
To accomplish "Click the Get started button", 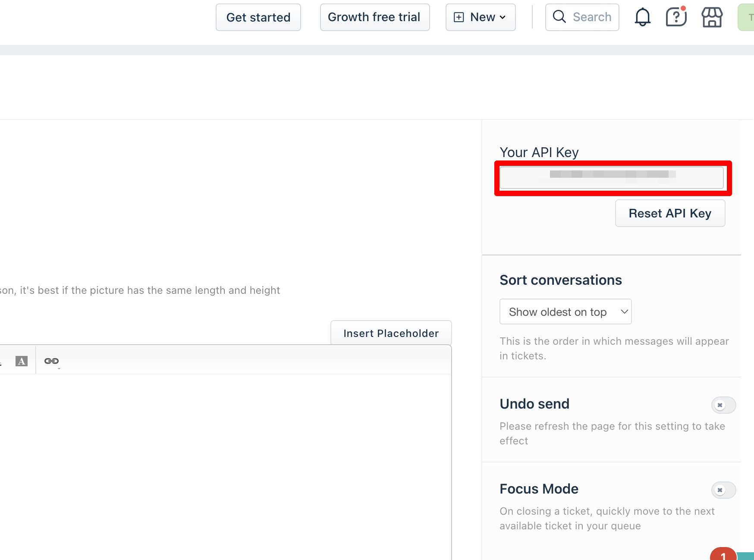I will click(258, 17).
